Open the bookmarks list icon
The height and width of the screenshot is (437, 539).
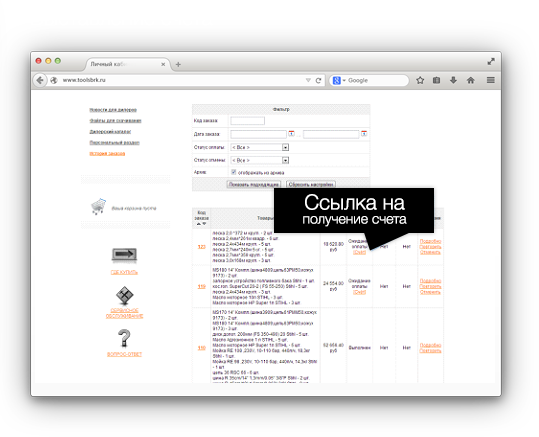point(436,80)
